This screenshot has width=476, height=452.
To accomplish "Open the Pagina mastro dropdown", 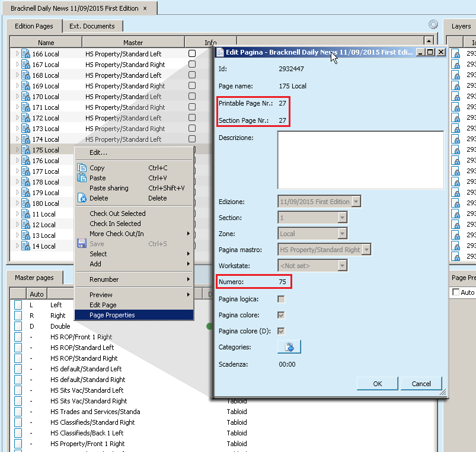I will pyautogui.click(x=367, y=250).
